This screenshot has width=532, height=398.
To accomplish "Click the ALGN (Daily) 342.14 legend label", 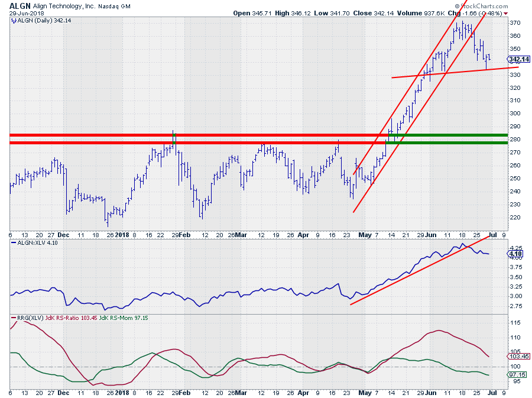I will pos(44,21).
